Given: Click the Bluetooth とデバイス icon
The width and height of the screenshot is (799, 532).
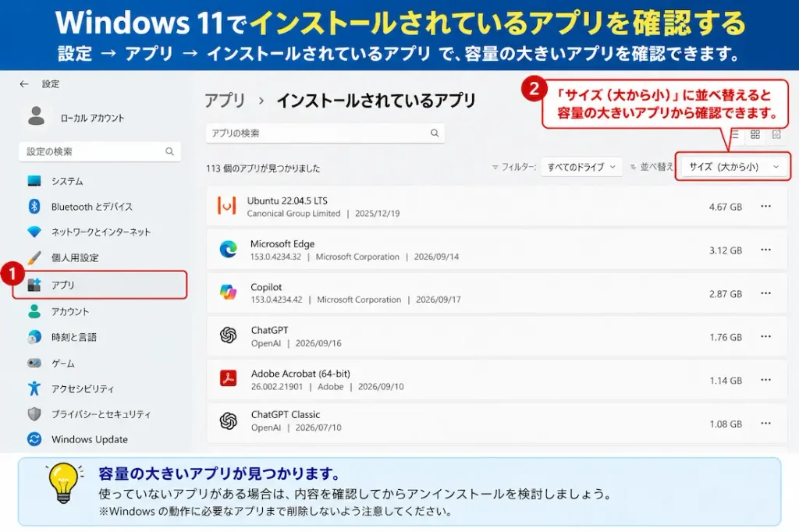Looking at the screenshot, I should click(x=34, y=207).
